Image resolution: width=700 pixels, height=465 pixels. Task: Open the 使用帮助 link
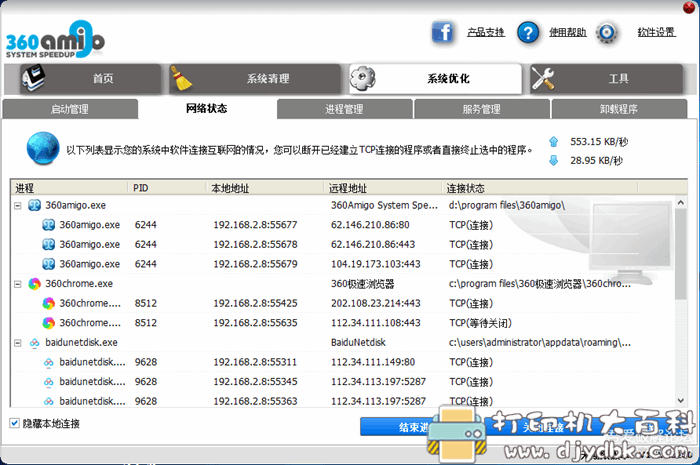[567, 32]
